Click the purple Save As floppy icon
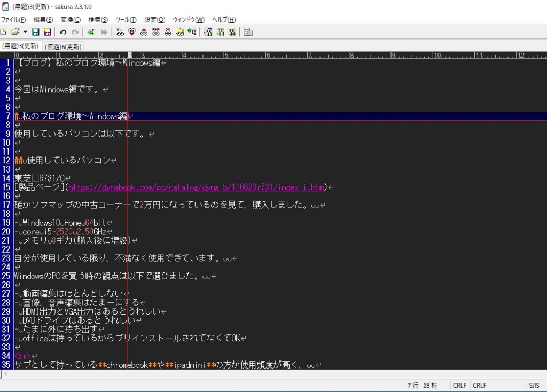The width and height of the screenshot is (547, 392). coord(47,32)
